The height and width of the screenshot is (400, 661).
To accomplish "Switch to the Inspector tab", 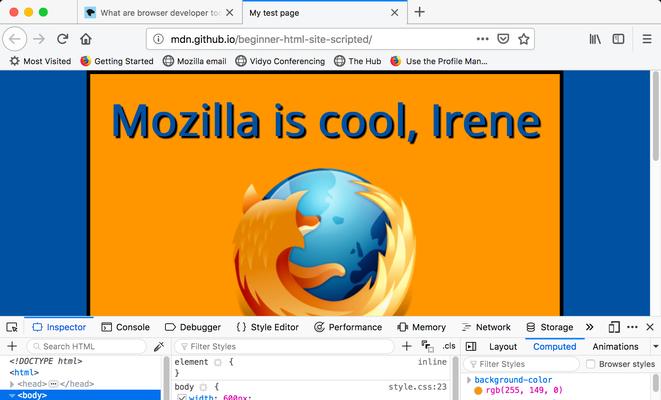I will click(59, 327).
